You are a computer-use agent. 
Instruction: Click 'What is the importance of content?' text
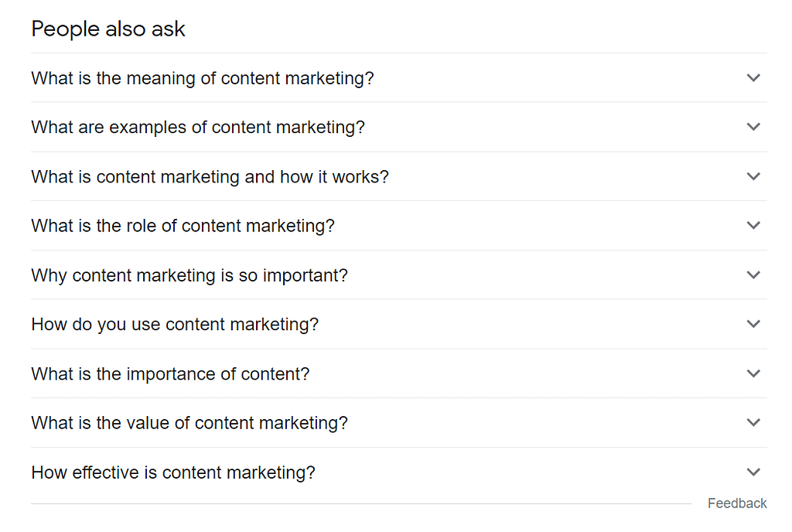click(170, 374)
